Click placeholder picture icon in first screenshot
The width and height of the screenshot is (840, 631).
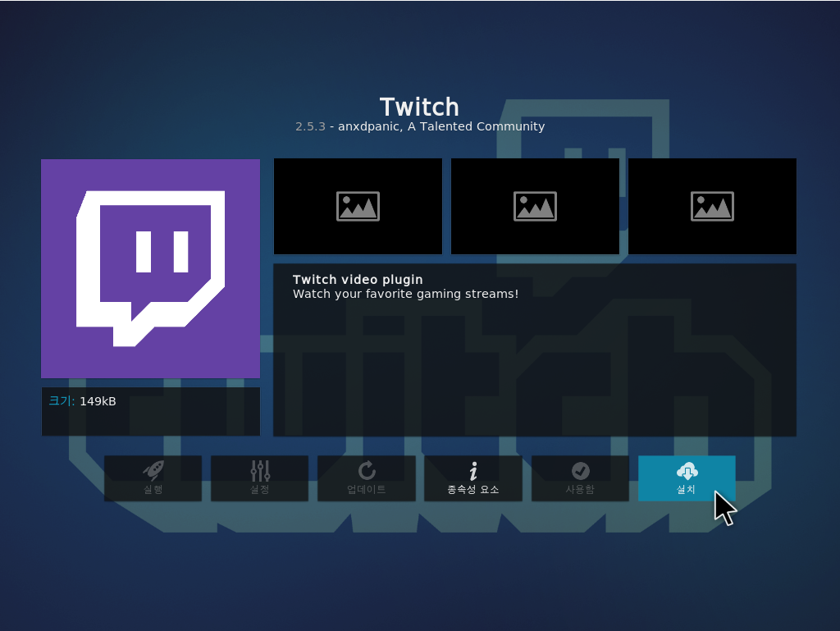[358, 207]
